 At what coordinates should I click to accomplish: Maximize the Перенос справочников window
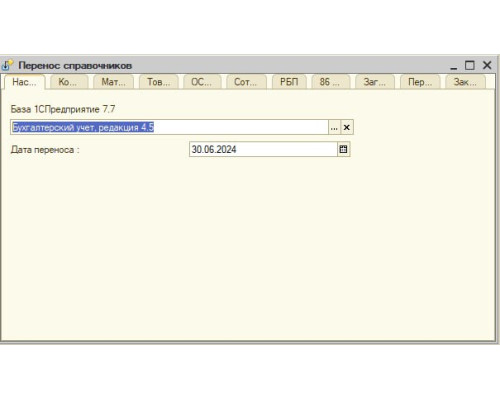tap(470, 65)
